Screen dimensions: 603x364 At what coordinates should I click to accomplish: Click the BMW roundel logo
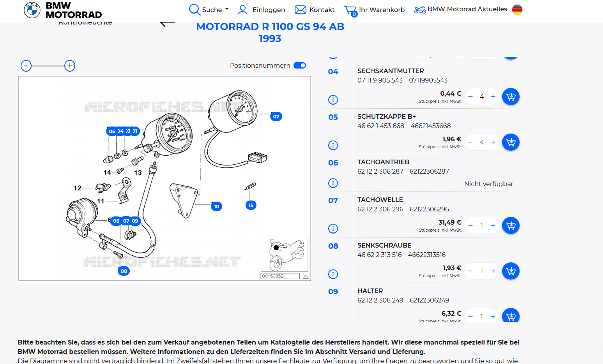point(32,10)
